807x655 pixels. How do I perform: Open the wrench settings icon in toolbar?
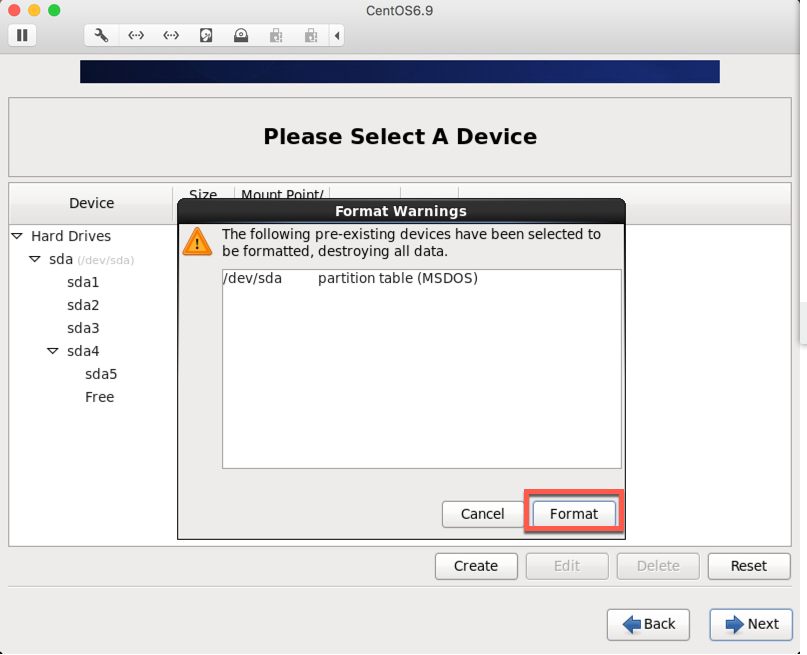point(100,35)
